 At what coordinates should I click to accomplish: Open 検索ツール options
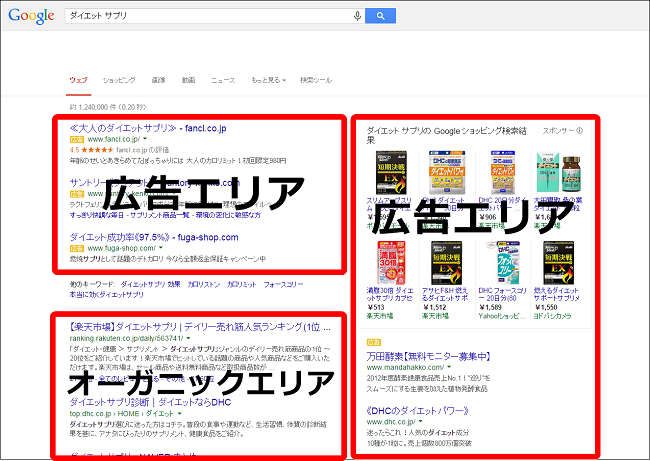click(316, 80)
